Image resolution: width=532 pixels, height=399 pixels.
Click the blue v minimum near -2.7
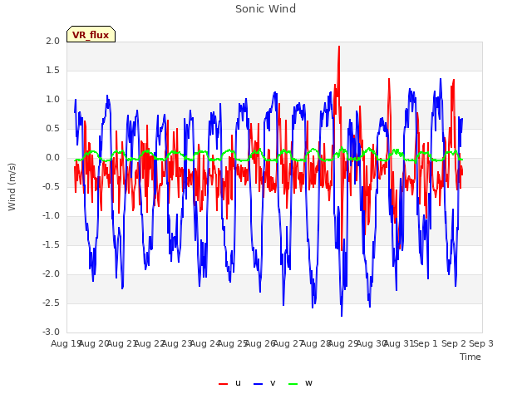(342, 316)
